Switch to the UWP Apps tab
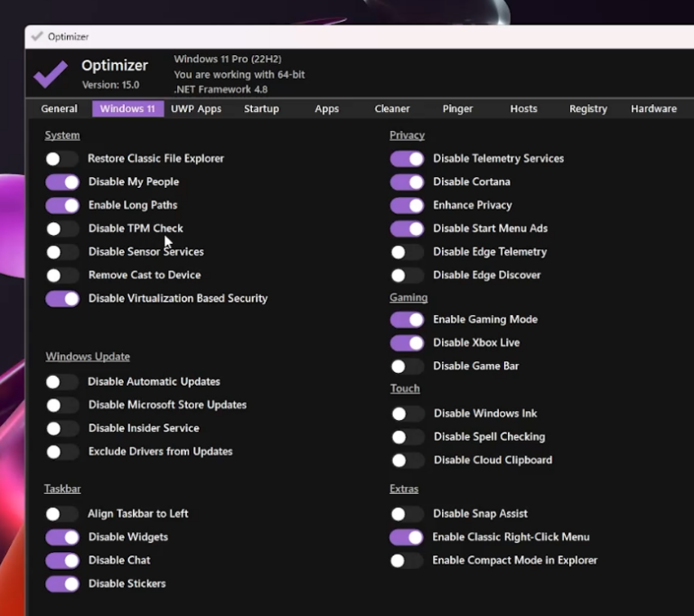The image size is (694, 616). pyautogui.click(x=196, y=109)
